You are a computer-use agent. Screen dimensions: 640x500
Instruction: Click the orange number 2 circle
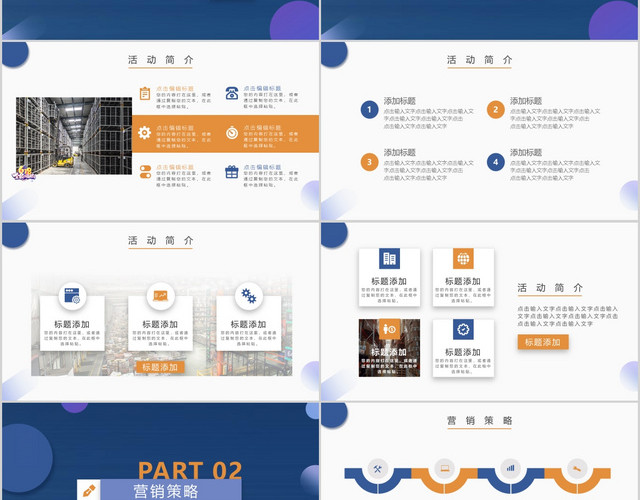(496, 109)
